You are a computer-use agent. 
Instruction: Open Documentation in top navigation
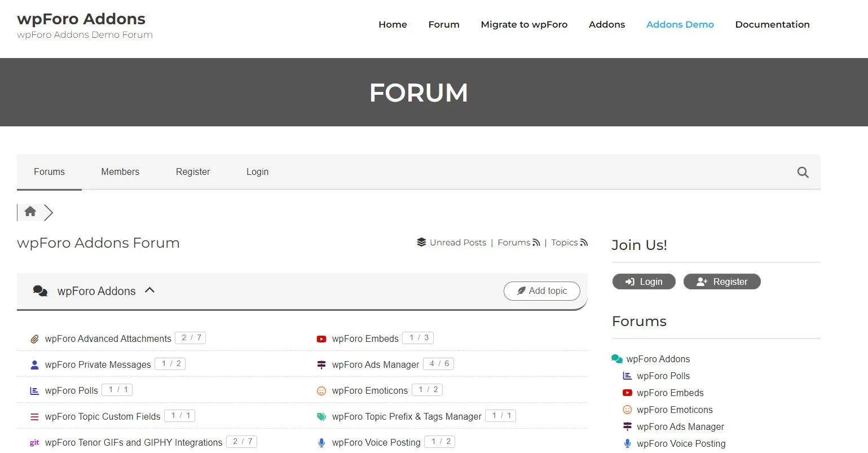pyautogui.click(x=772, y=25)
